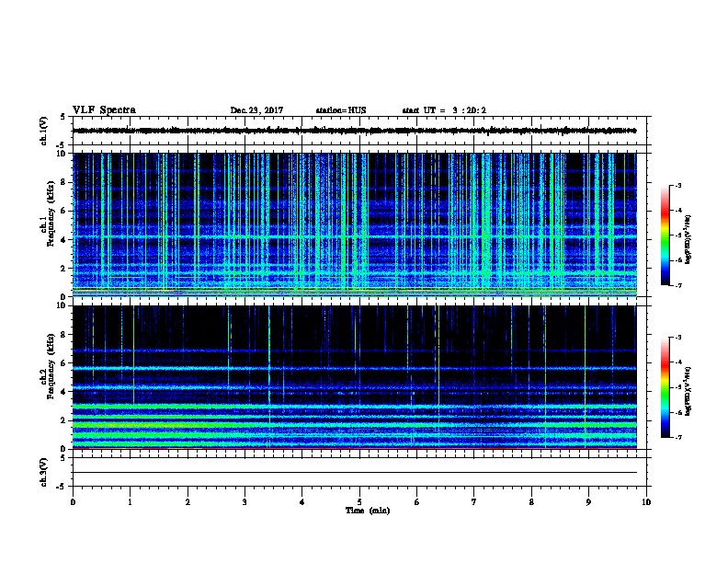The height and width of the screenshot is (563, 728).
Task: Click the ch.1 spectrogram color scale bar
Action: 665,236
